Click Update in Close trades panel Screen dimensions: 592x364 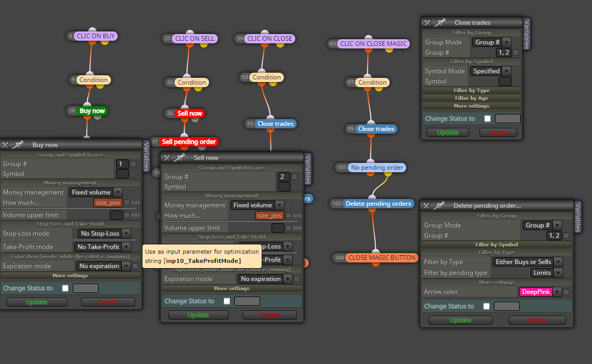(x=448, y=133)
